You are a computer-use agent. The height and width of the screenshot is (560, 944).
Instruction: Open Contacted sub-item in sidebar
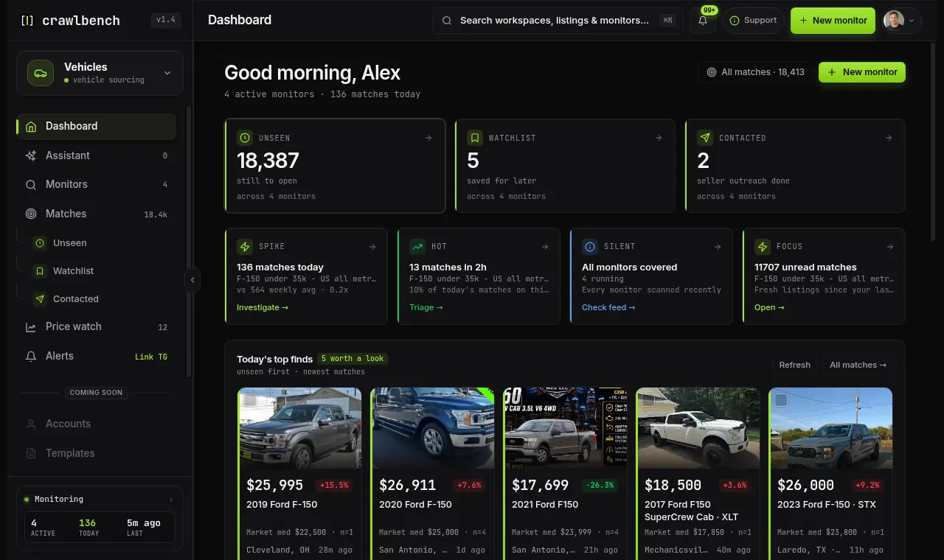[x=103, y=298]
